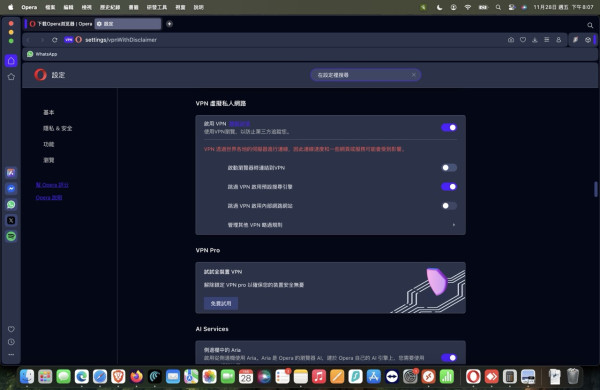Open the Opera menu in the menu bar
This screenshot has width=600, height=390.
29,7
